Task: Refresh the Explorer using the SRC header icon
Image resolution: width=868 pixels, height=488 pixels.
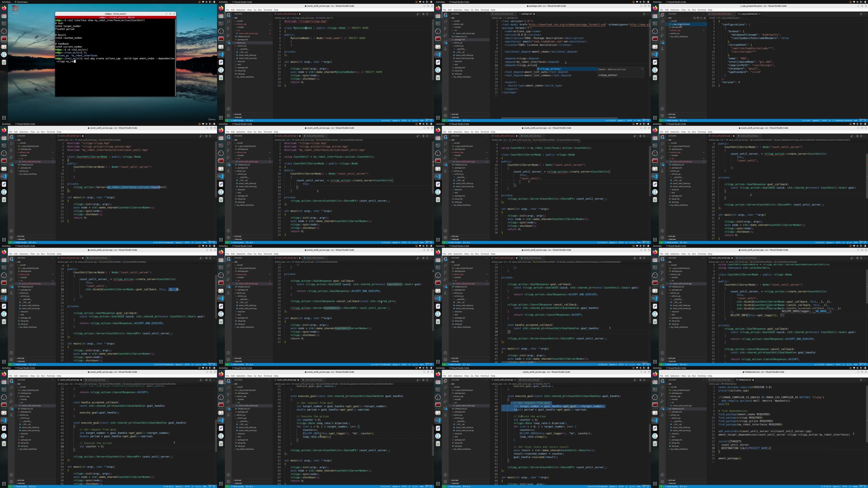Action: pyautogui.click(x=701, y=18)
